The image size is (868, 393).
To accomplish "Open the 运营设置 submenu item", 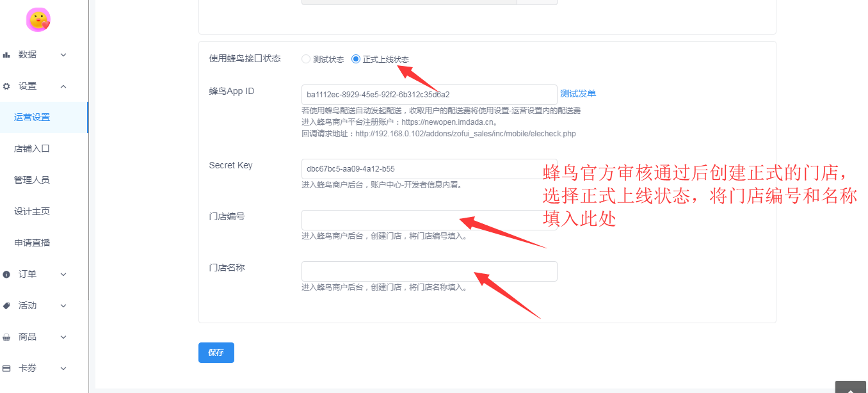I will (44, 118).
